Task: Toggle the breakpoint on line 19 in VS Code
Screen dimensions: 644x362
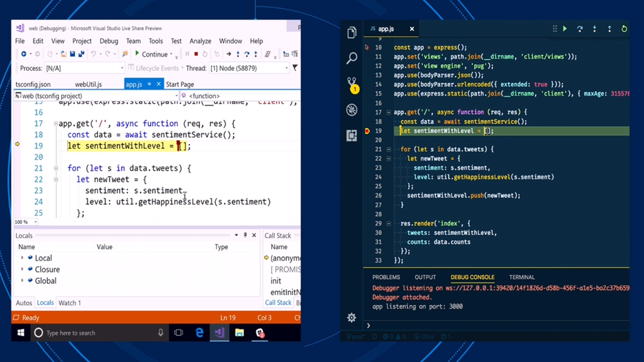Action: [368, 131]
